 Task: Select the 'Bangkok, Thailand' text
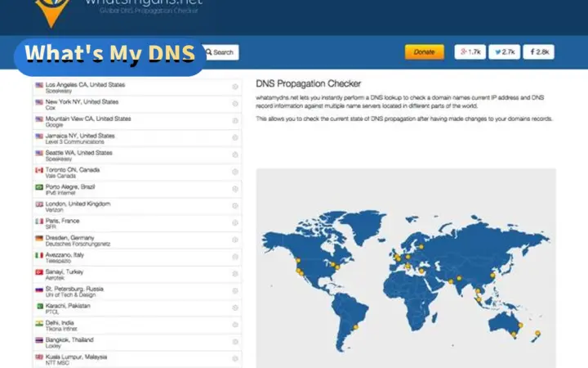69,340
